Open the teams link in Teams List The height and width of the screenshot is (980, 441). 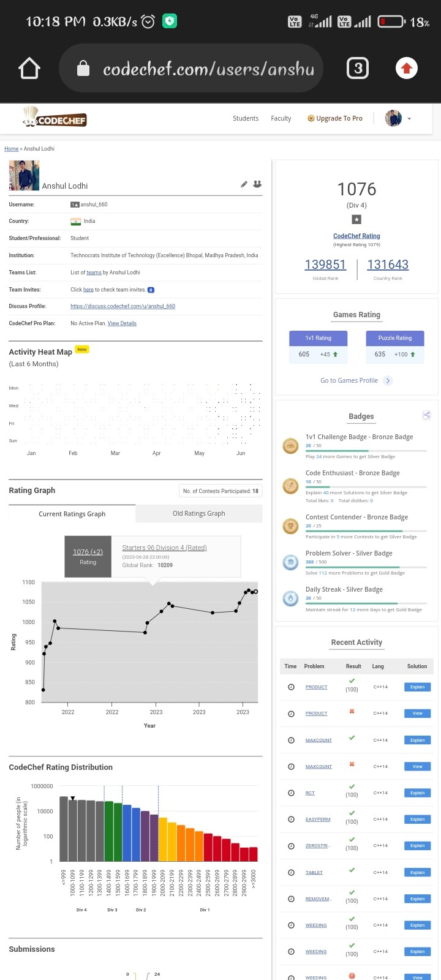coord(94,273)
